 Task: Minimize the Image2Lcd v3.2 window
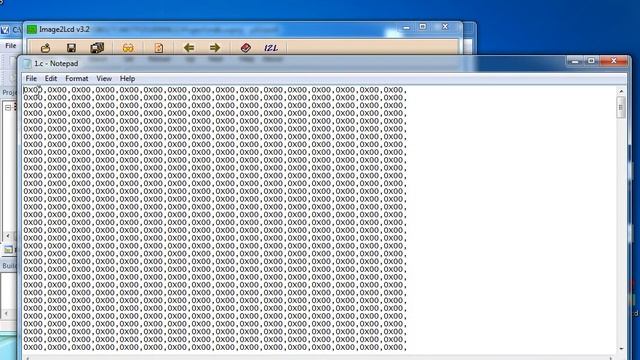(x=406, y=27)
